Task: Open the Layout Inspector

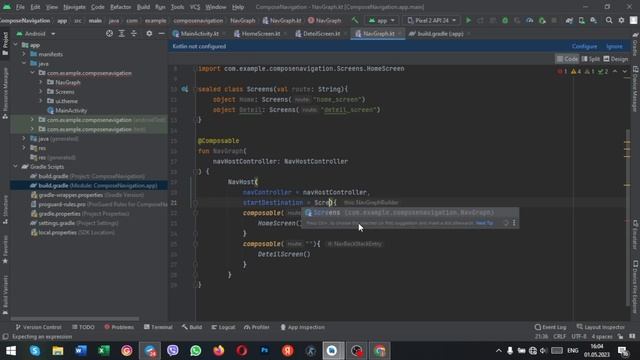Action: point(600,327)
